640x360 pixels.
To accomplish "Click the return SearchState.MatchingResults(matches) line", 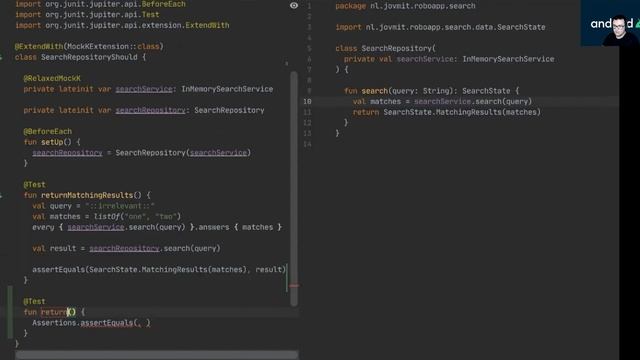I will click(x=447, y=112).
